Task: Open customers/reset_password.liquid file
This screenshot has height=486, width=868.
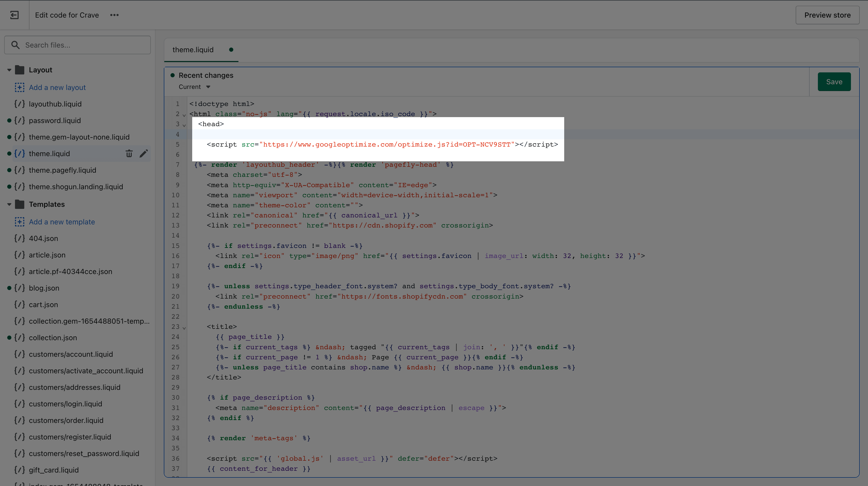Action: tap(84, 453)
